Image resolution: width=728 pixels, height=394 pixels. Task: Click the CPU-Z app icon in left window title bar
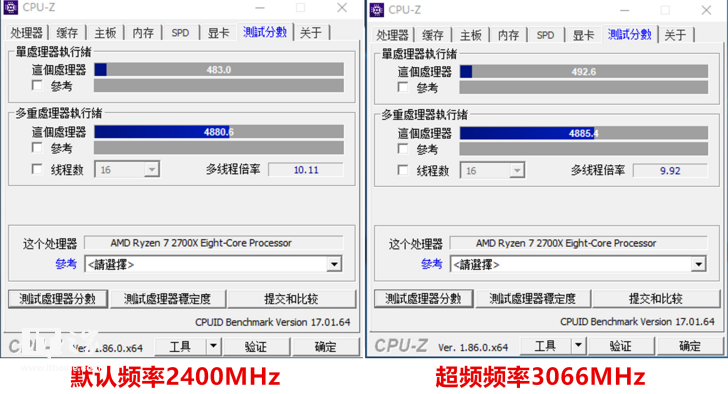(10, 7)
